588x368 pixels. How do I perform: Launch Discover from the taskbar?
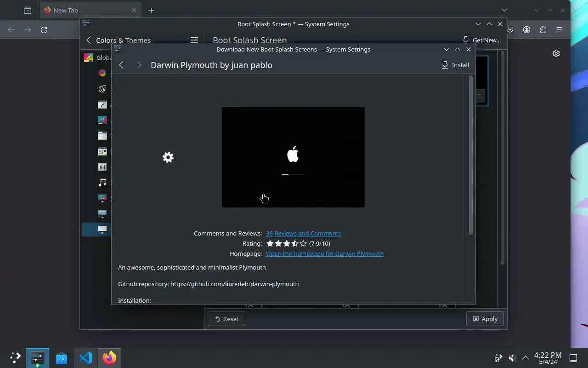pyautogui.click(x=62, y=357)
